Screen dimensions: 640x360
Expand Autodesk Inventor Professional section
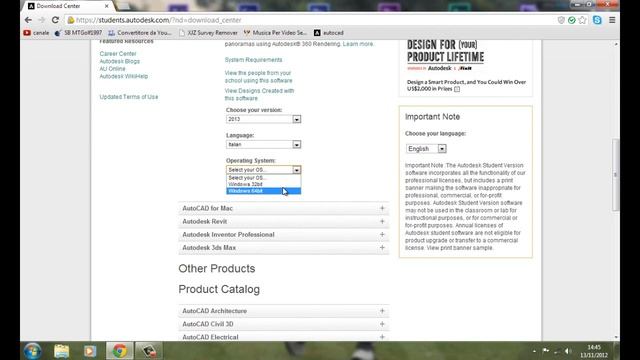[x=284, y=234]
